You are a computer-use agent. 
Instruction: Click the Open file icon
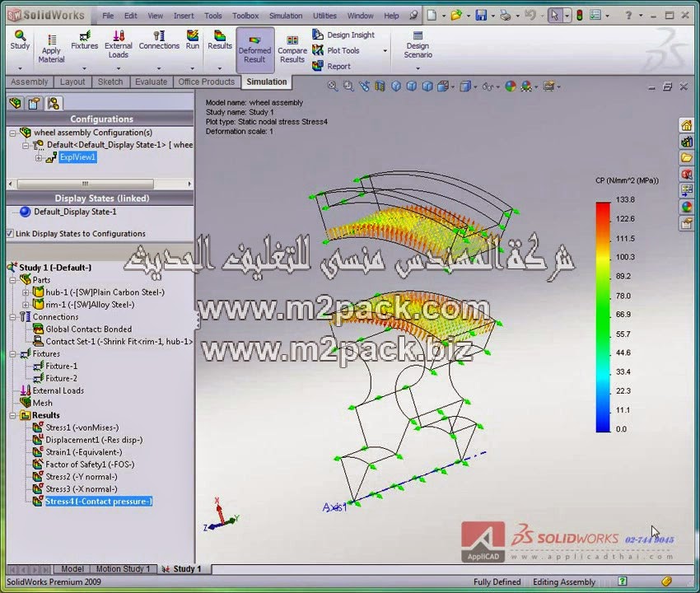pyautogui.click(x=456, y=16)
